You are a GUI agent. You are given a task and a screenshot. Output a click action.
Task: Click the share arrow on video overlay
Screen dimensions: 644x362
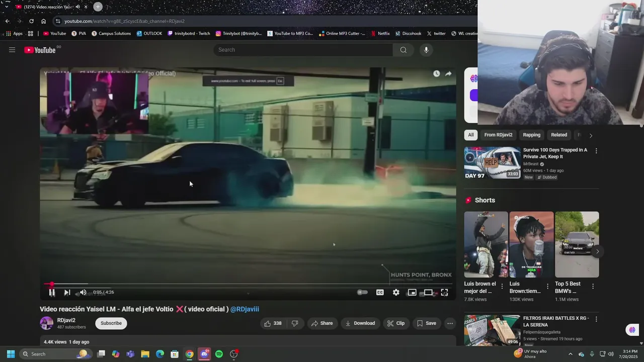tap(448, 73)
